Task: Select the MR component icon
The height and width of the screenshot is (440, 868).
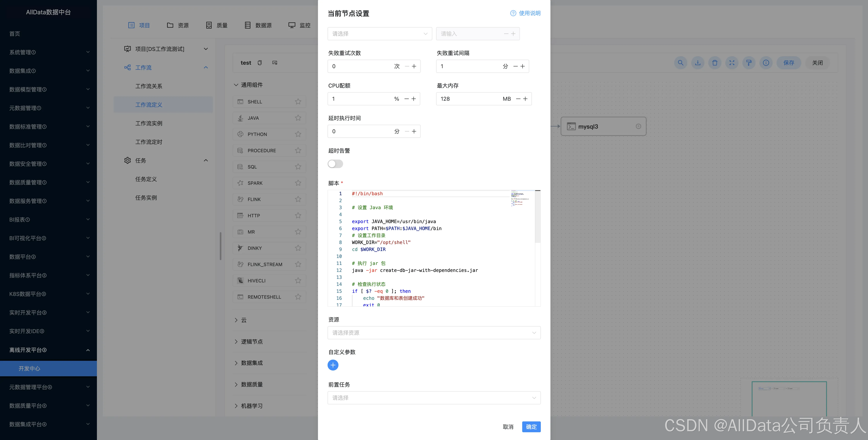Action: click(x=240, y=232)
